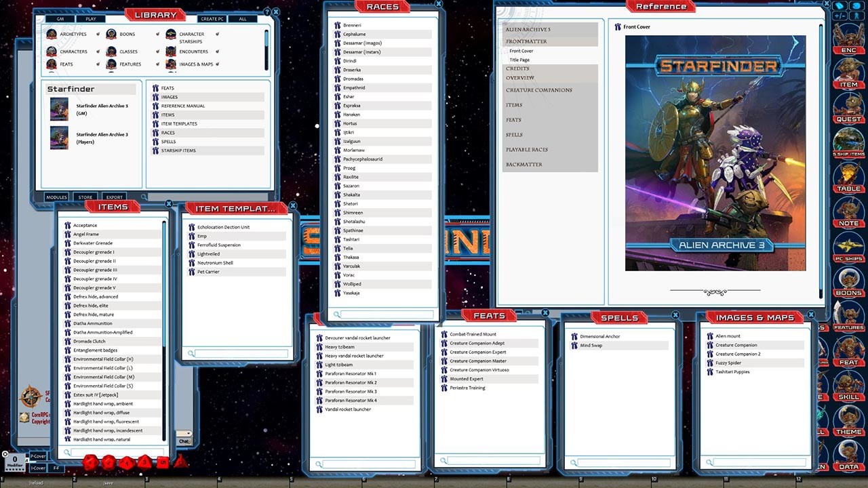Open the Library help question-mark icon
The width and height of the screenshot is (868, 488).
click(267, 12)
